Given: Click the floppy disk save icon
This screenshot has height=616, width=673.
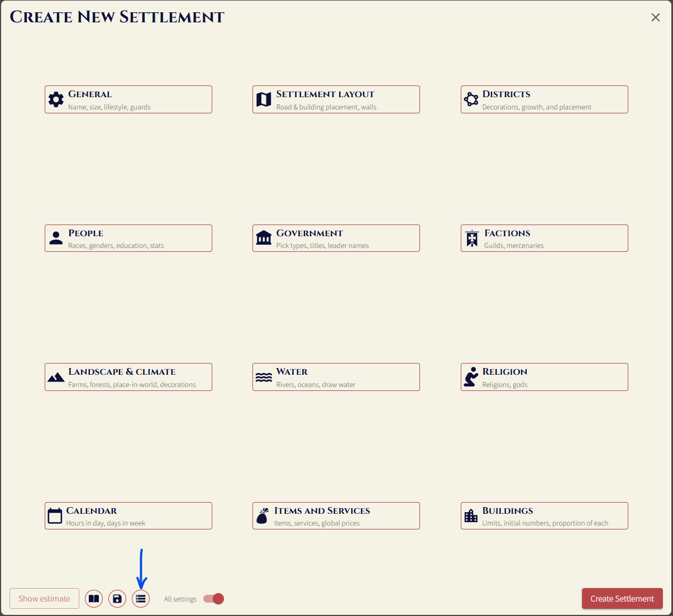Looking at the screenshot, I should 117,599.
